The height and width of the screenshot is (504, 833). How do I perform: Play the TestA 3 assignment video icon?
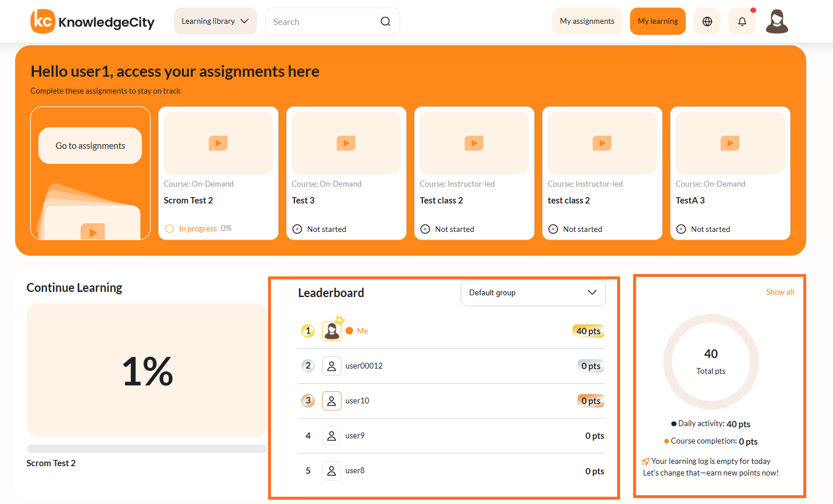tap(730, 143)
